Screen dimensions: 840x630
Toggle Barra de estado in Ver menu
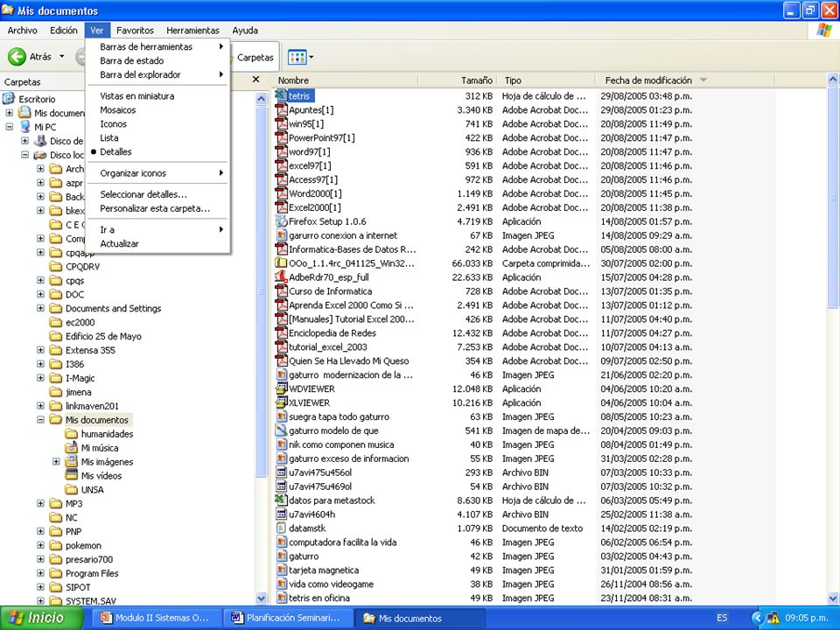[158, 60]
